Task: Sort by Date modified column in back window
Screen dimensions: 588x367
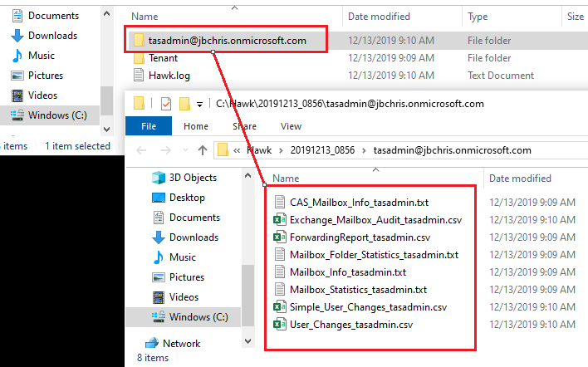Action: (x=379, y=17)
